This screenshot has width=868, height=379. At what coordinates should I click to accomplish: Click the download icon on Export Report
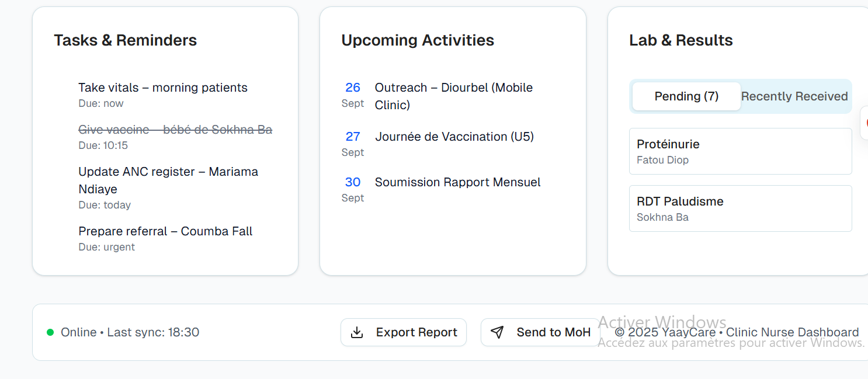click(356, 332)
